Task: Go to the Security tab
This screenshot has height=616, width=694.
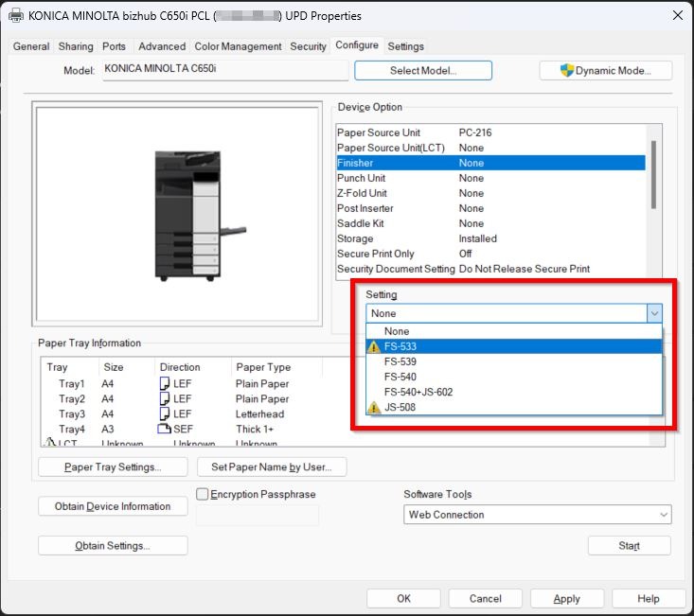Action: tap(308, 46)
